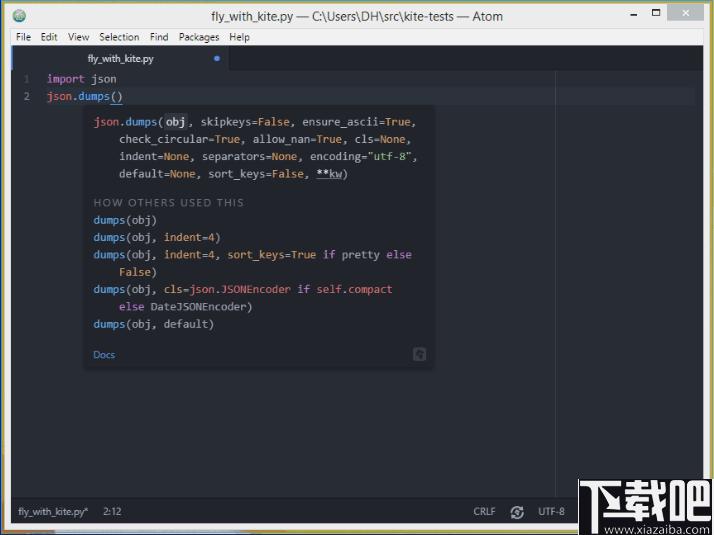Click encoding="utf-8" parameter in signature
714x535 pixels.
coord(361,157)
